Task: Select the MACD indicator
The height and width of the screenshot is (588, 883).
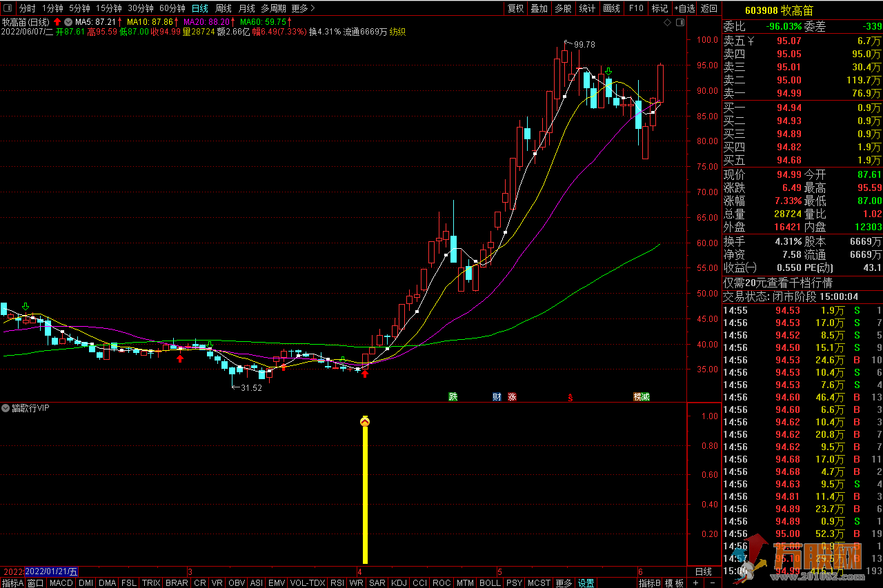Action: pyautogui.click(x=61, y=582)
